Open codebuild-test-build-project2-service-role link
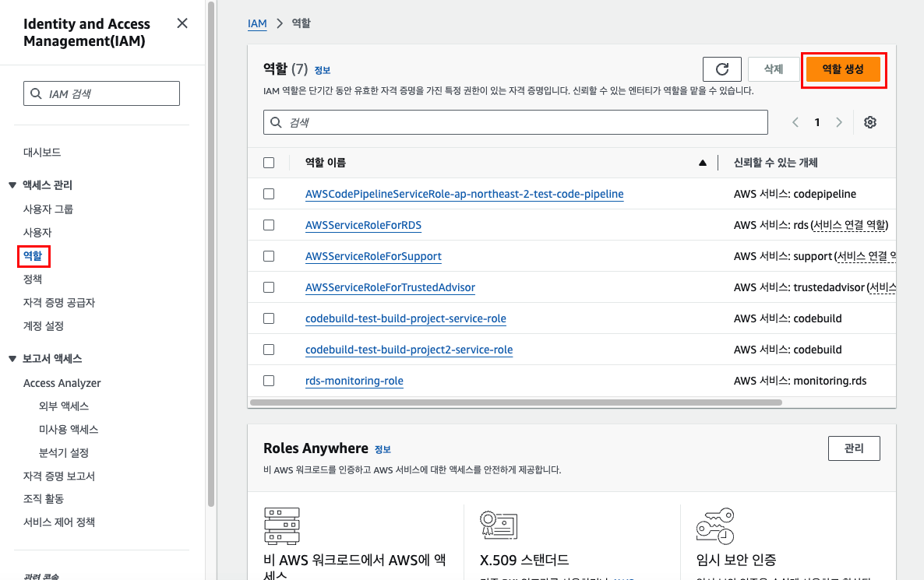Screen dimensions: 924x580 (409, 350)
